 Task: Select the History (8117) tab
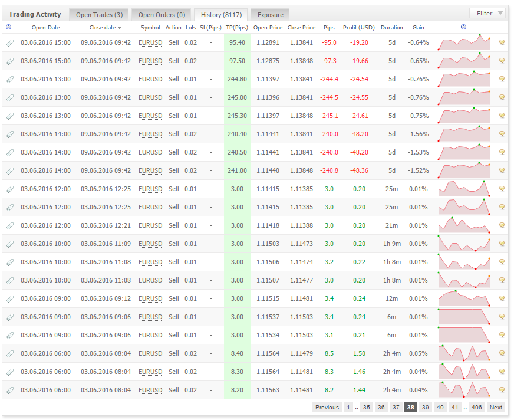pos(221,15)
